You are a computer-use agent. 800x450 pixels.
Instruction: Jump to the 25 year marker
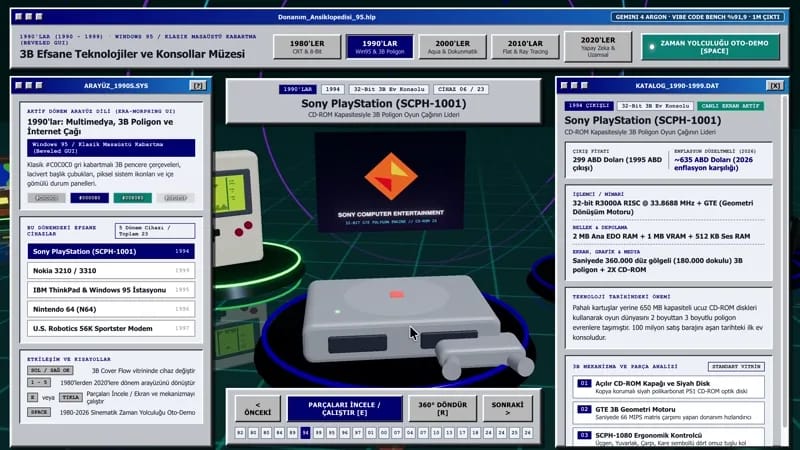tap(514, 433)
